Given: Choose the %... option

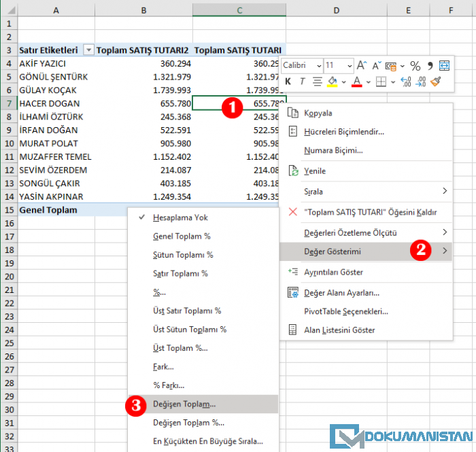Looking at the screenshot, I should tap(159, 292).
